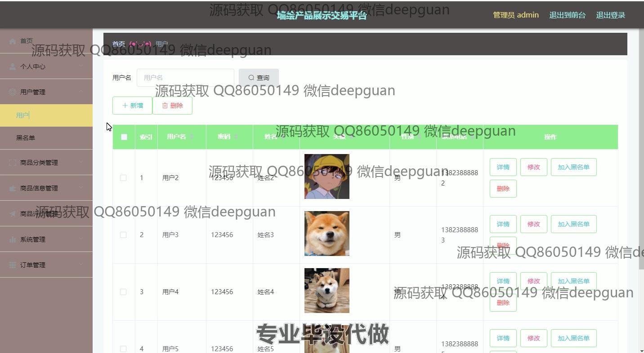Click 修改 for 用户5
This screenshot has height=353, width=644.
pyautogui.click(x=534, y=338)
